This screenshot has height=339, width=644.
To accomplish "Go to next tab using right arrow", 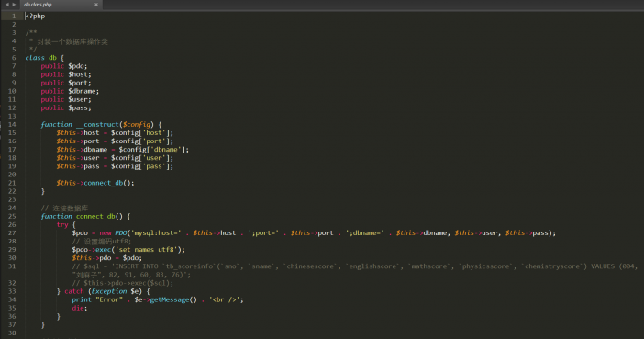I will (14, 5).
